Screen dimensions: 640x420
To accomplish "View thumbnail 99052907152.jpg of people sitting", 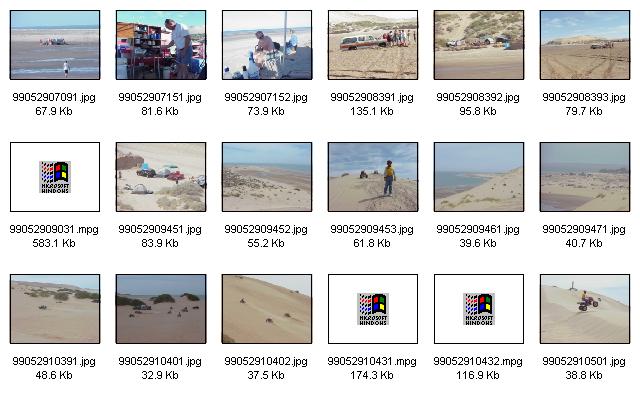I will (x=267, y=45).
